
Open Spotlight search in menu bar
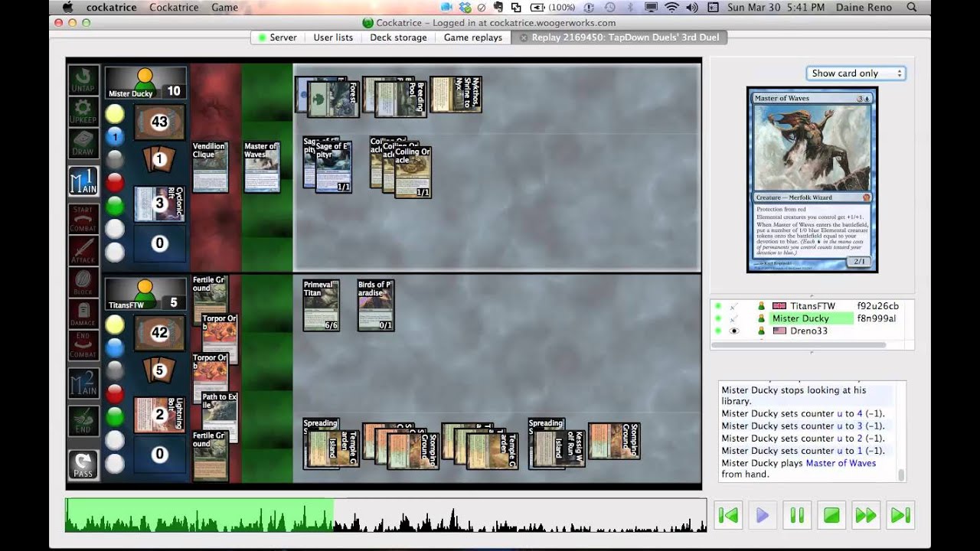[x=911, y=8]
